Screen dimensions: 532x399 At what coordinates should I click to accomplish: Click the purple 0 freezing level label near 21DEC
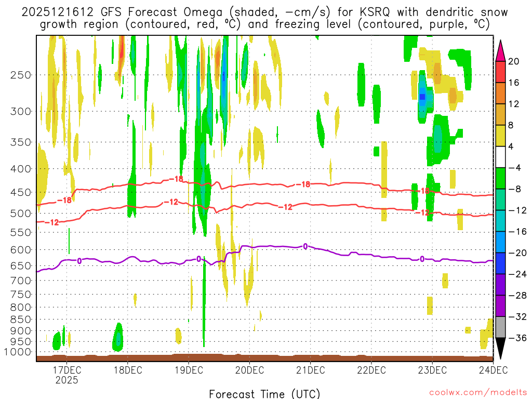tap(305, 246)
